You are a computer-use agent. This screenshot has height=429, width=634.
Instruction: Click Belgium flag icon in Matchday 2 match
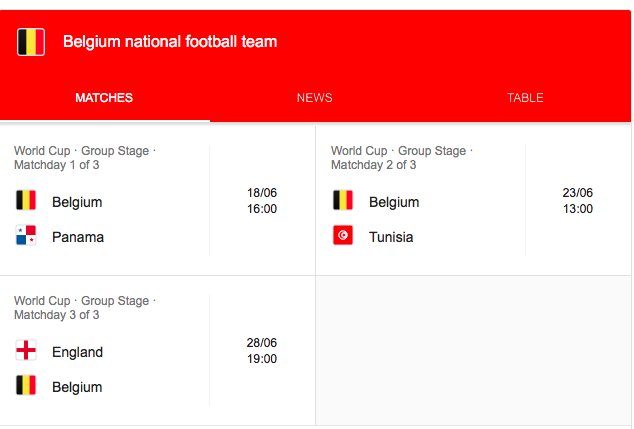343,200
